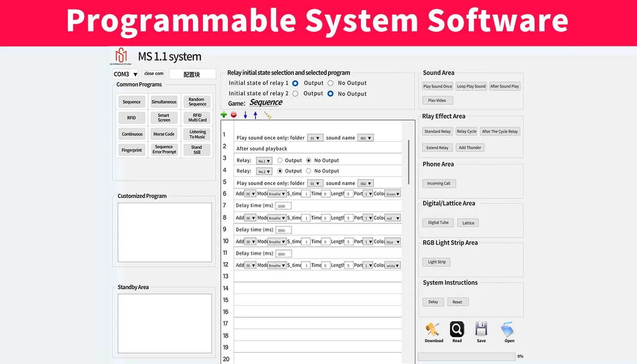Choose the RFID Multi Card program
The height and width of the screenshot is (364, 637).
[197, 118]
